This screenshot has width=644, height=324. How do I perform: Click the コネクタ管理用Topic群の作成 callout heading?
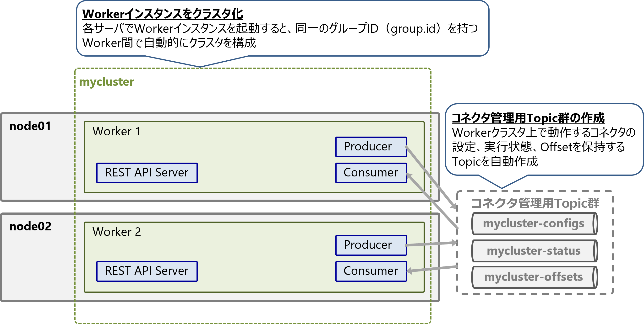pyautogui.click(x=528, y=118)
